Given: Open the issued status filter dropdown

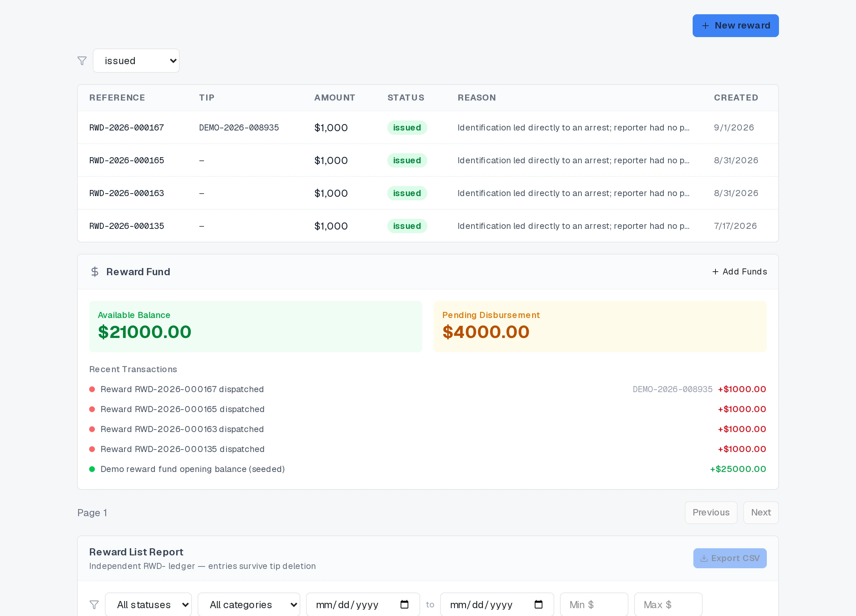Looking at the screenshot, I should point(136,61).
